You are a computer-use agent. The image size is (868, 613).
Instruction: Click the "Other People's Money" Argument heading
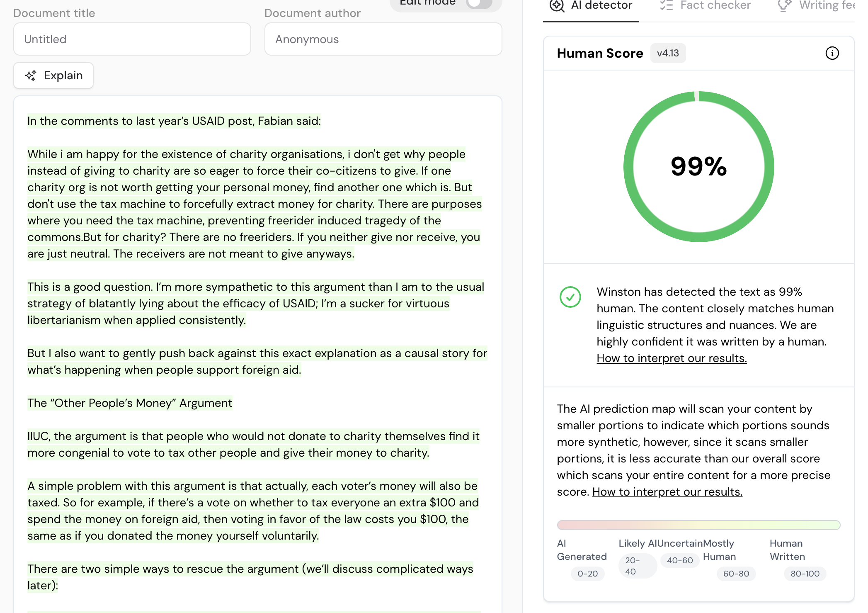130,403
